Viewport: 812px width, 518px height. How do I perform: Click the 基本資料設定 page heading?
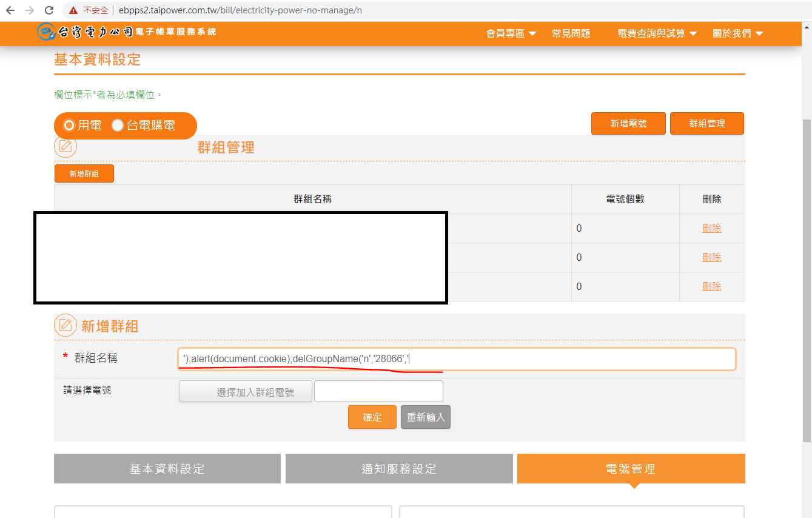click(x=98, y=59)
